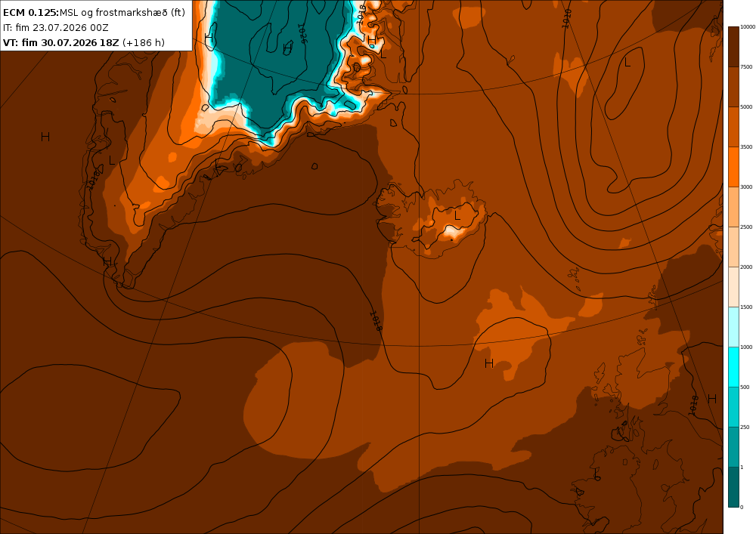Click the H marker in the central teal area
The width and height of the screenshot is (756, 534).
coord(287,48)
